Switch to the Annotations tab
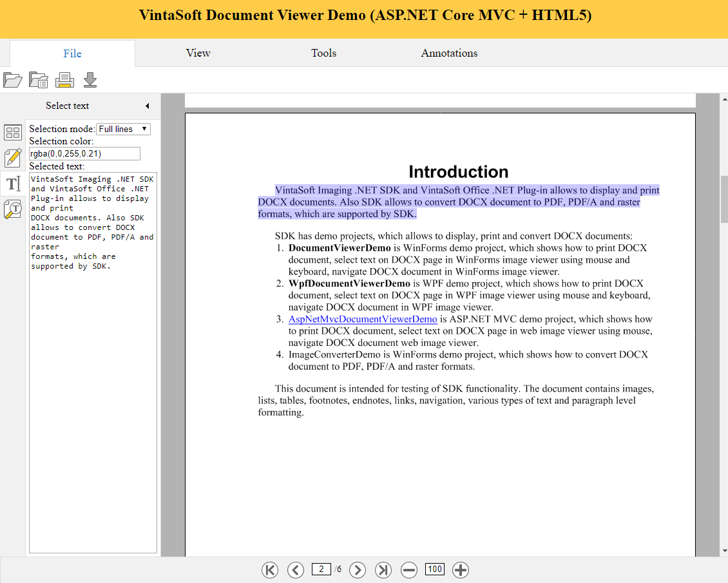Viewport: 728px width, 583px height. 450,53
